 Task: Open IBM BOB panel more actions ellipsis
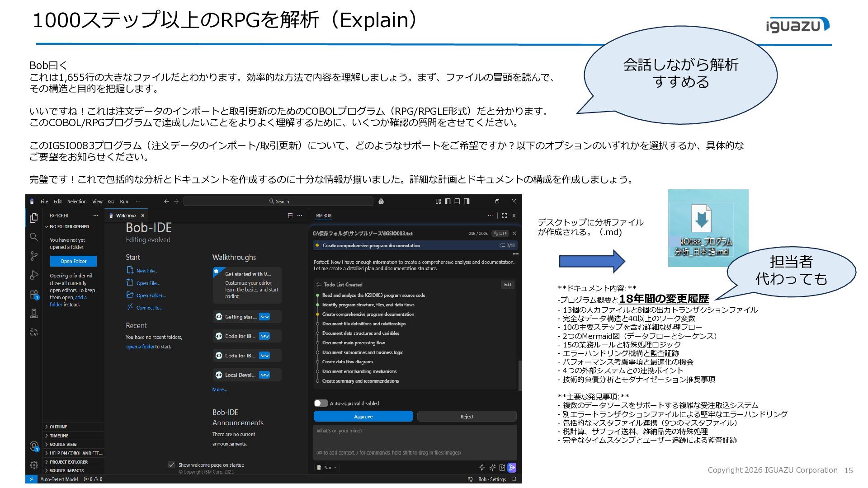pyautogui.click(x=490, y=216)
